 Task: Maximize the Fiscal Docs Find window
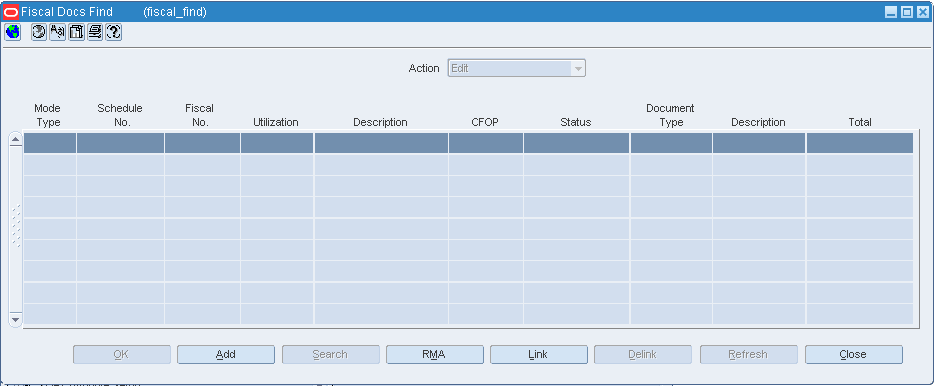[x=907, y=12]
